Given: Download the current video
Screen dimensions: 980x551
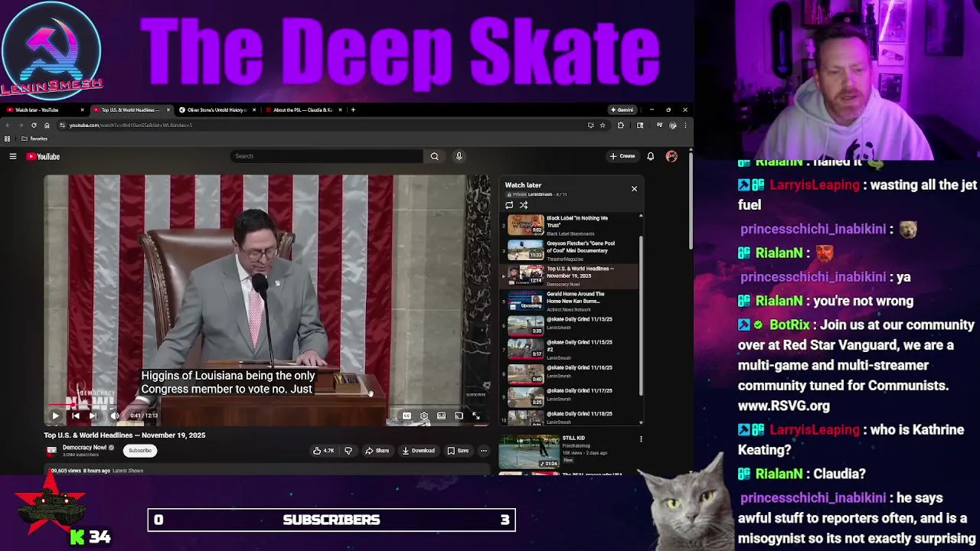Looking at the screenshot, I should 418,451.
